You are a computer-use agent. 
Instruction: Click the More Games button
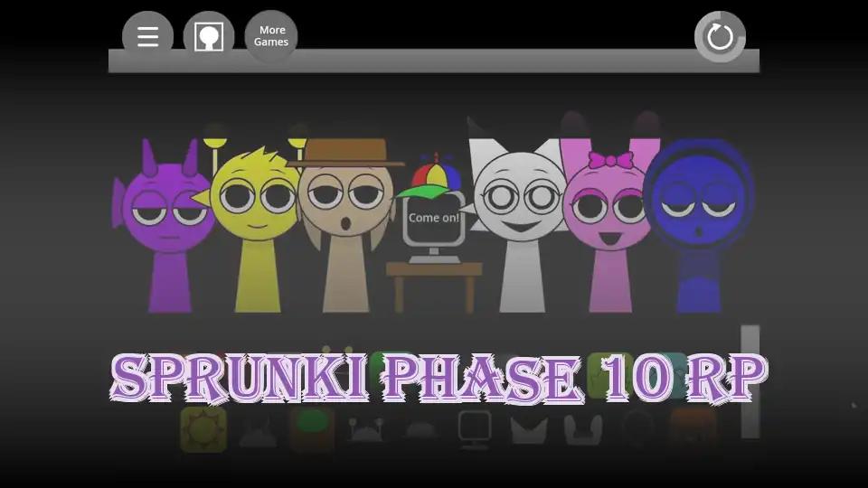[x=271, y=36]
